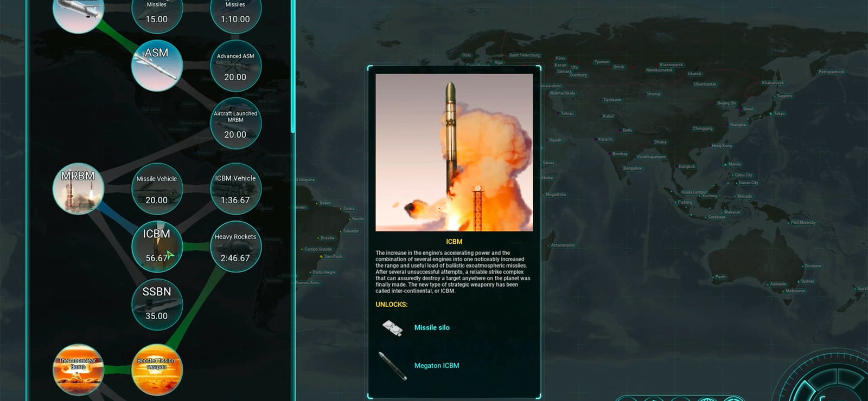Click the Boosted fission weapon node
The width and height of the screenshot is (868, 401).
(x=157, y=370)
